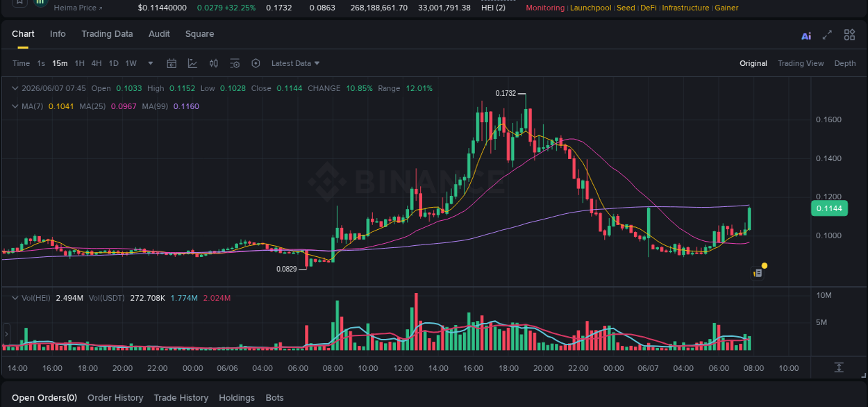Open the Latest Data dropdown
This screenshot has height=407, width=868.
[x=295, y=63]
